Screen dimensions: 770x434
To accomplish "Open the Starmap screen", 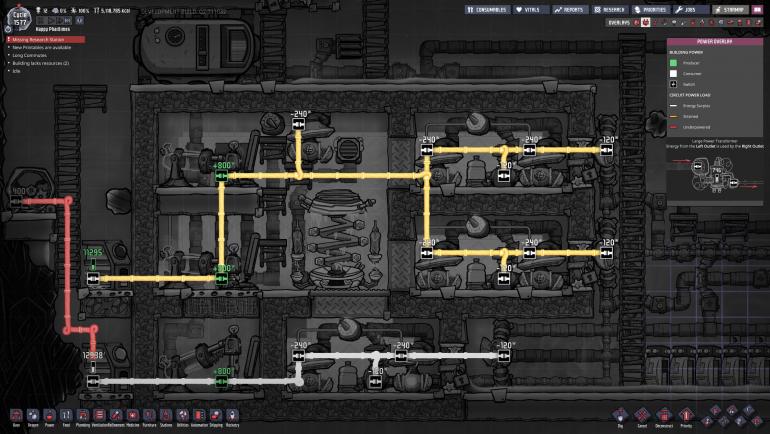I will [730, 9].
